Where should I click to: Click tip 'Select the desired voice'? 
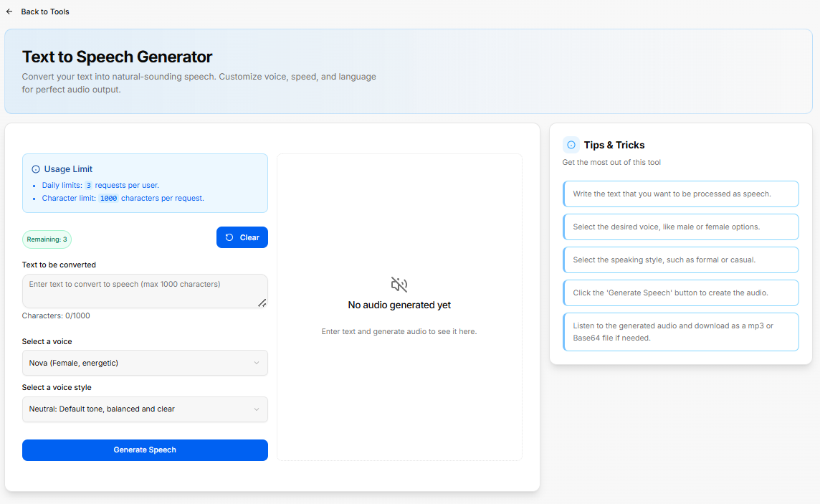coord(680,227)
